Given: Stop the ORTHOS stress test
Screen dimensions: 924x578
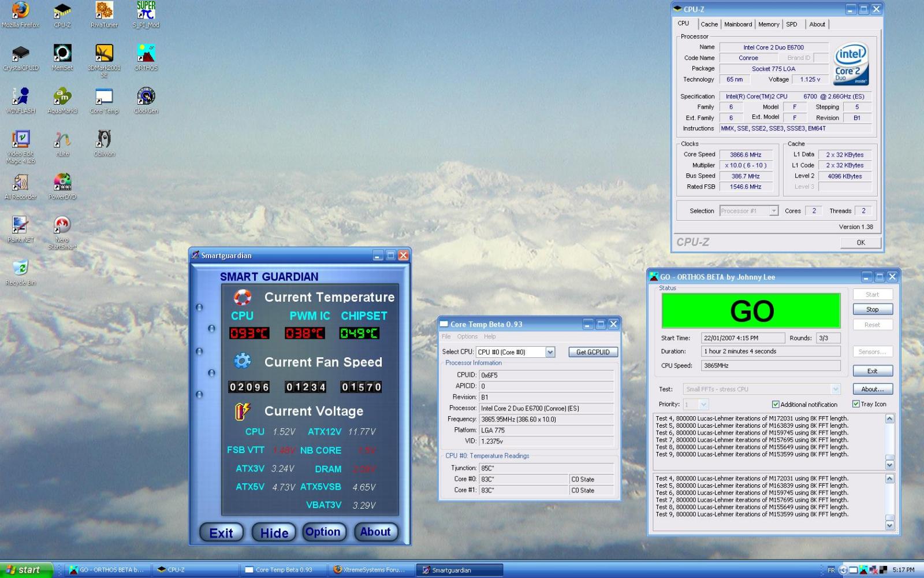Looking at the screenshot, I should click(x=873, y=309).
